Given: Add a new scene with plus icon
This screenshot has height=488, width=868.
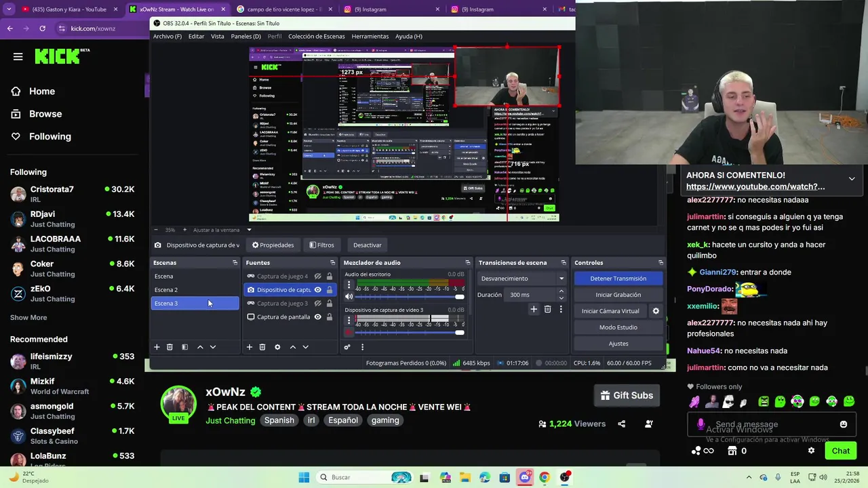Looking at the screenshot, I should tap(157, 347).
